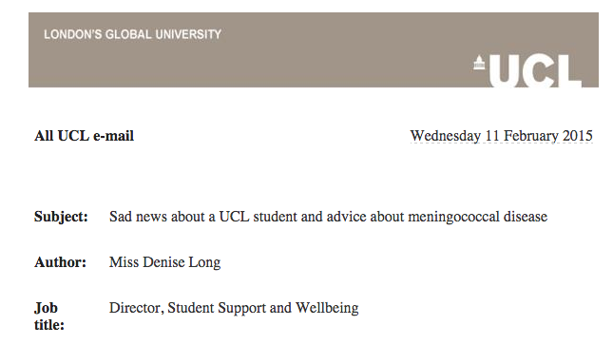Click the grey UCL header banner
The width and height of the screenshot is (613, 364).
pyautogui.click(x=314, y=49)
